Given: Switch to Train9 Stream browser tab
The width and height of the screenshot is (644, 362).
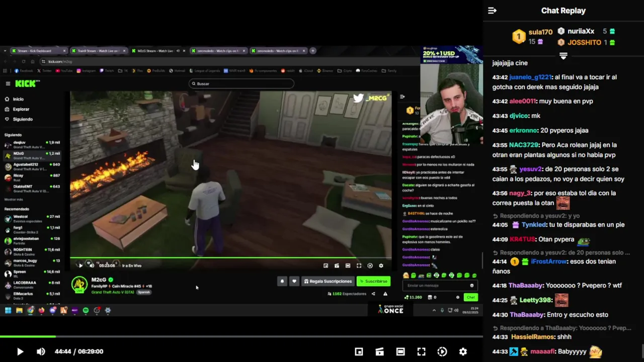Looking at the screenshot, I should [98, 51].
